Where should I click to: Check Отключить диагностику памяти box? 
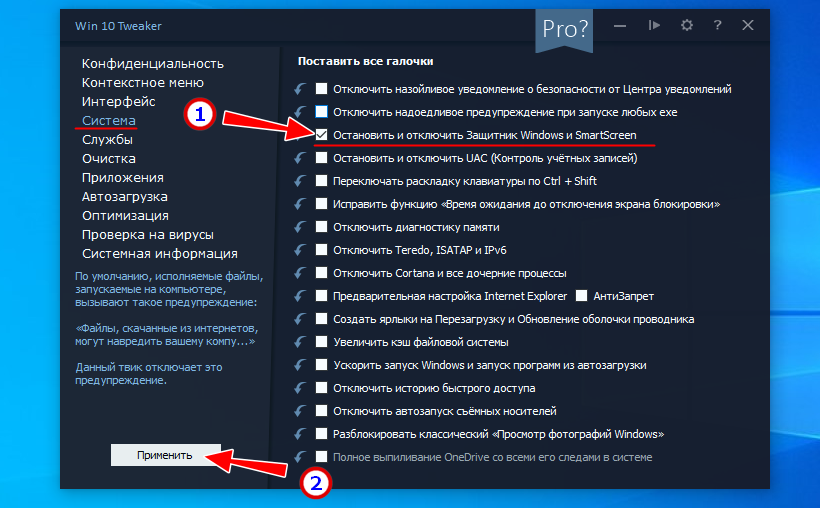(322, 227)
